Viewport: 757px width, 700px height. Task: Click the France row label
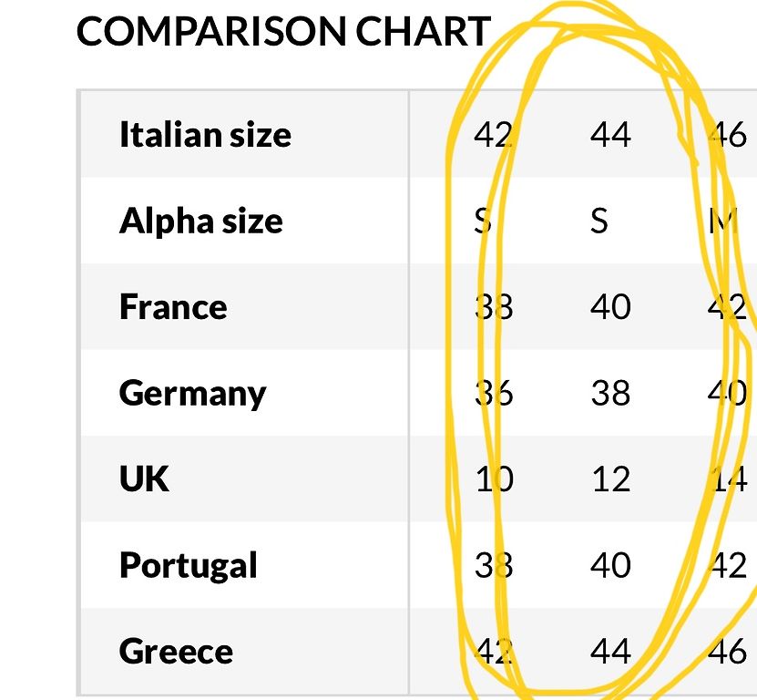pos(173,307)
